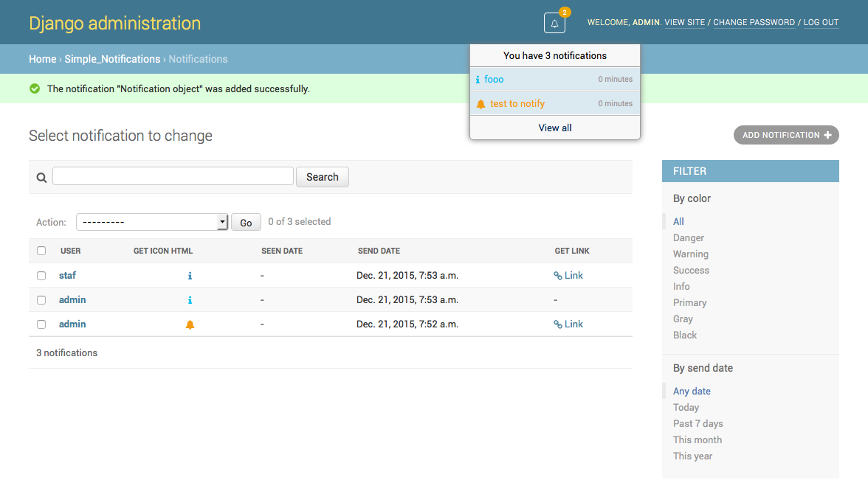Click the orange badge showing 2
The image size is (868, 497).
[564, 12]
